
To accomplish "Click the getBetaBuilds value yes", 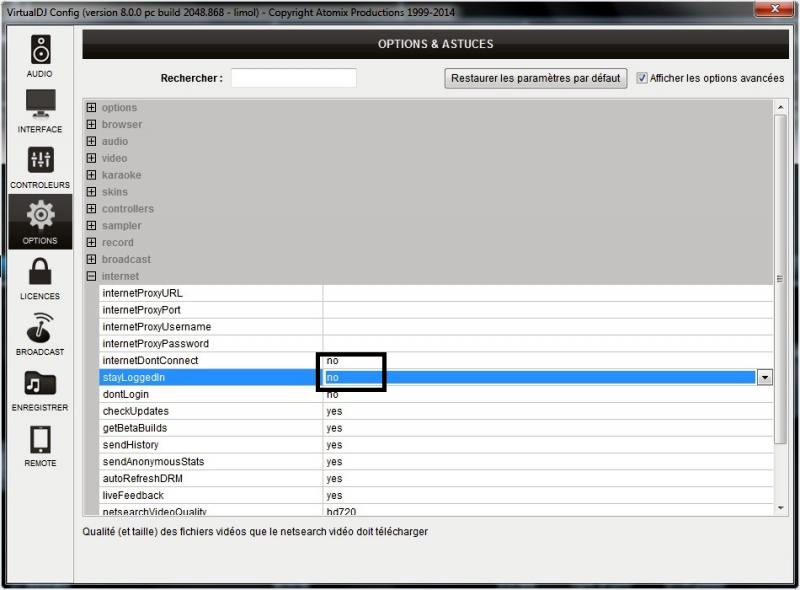I will coord(334,428).
